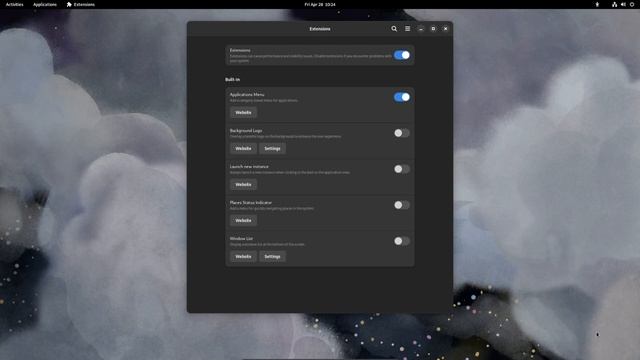Viewport: 640px width, 360px height.
Task: Open the clock and calendar panel
Action: click(x=320, y=4)
